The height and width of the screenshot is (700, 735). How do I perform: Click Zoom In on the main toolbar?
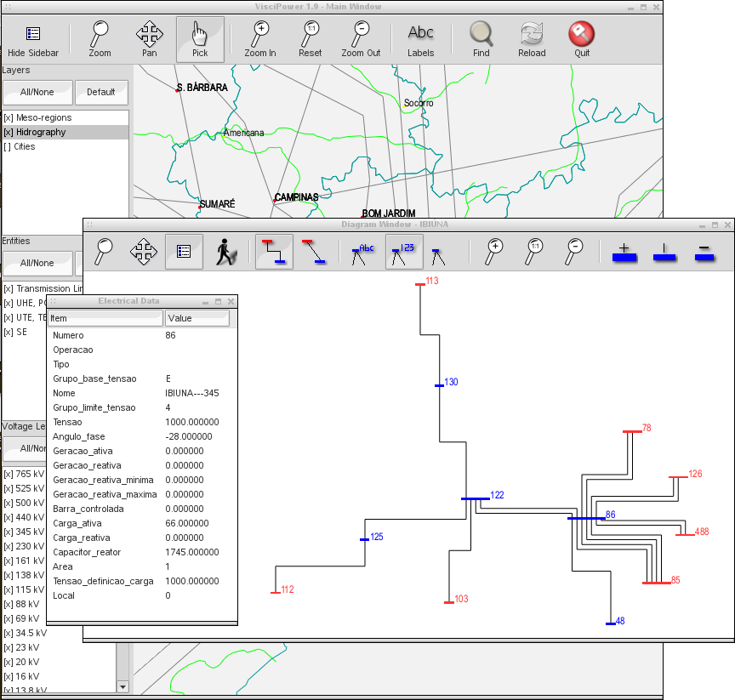260,40
